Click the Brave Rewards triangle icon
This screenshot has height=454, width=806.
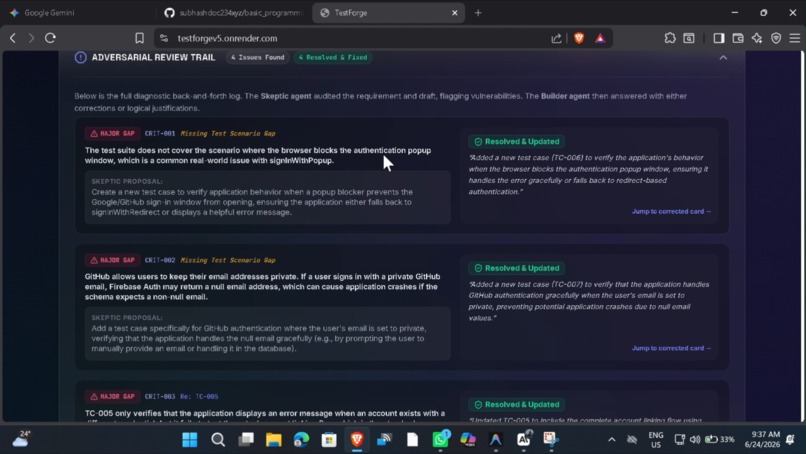[600, 38]
